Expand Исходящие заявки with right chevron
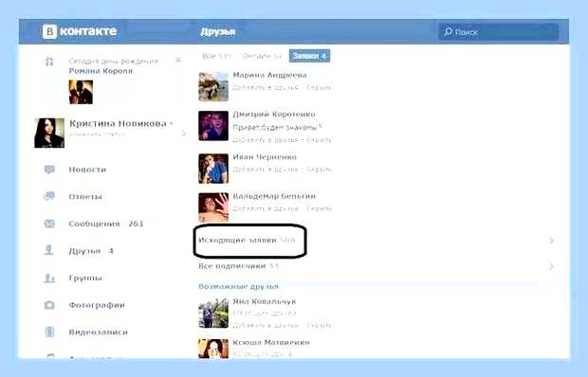Viewport: 588px width, 377px height. (x=551, y=241)
